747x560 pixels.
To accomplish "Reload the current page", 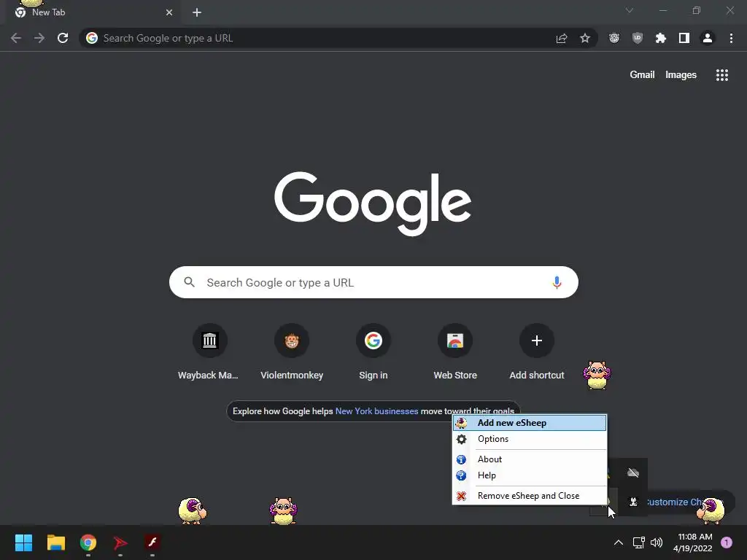I will tap(63, 38).
